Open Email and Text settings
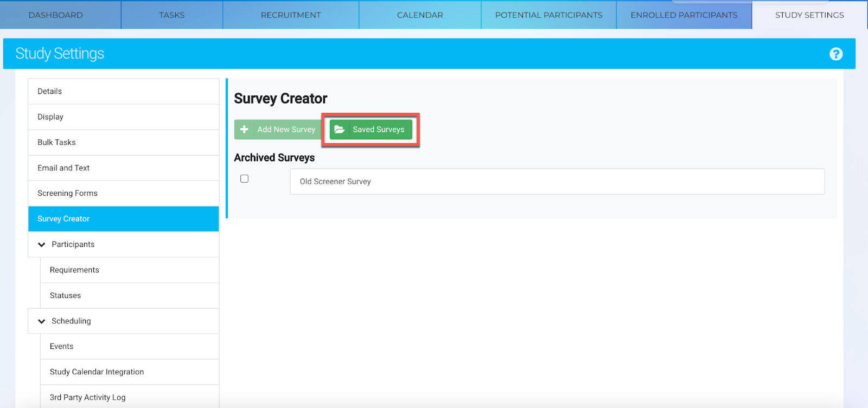868x408 pixels. (63, 168)
